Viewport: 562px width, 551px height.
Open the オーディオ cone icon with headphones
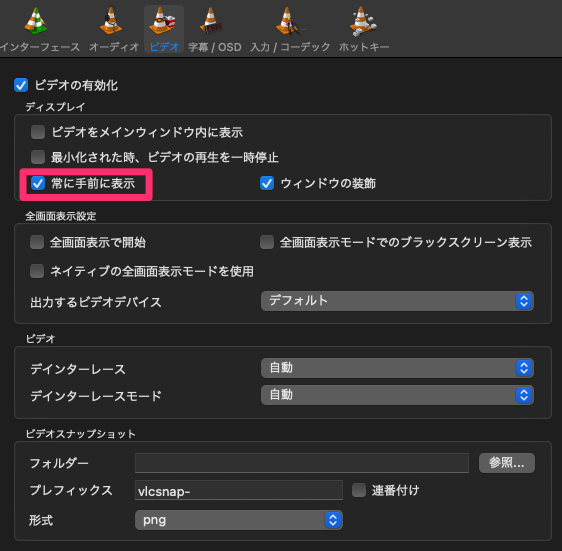click(111, 22)
